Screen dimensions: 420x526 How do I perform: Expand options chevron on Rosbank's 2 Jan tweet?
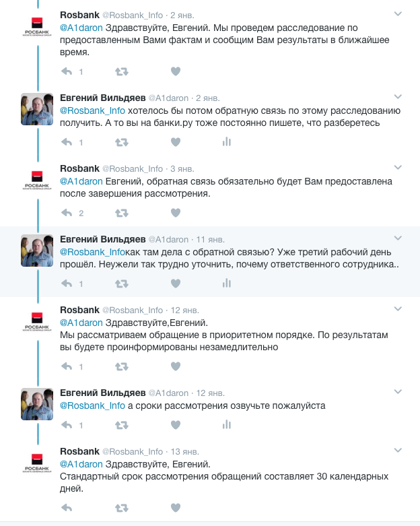click(x=398, y=13)
